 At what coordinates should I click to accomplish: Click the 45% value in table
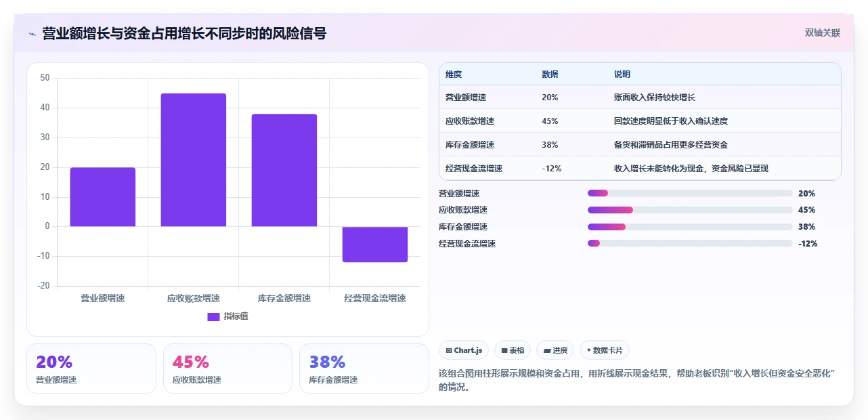pos(550,121)
